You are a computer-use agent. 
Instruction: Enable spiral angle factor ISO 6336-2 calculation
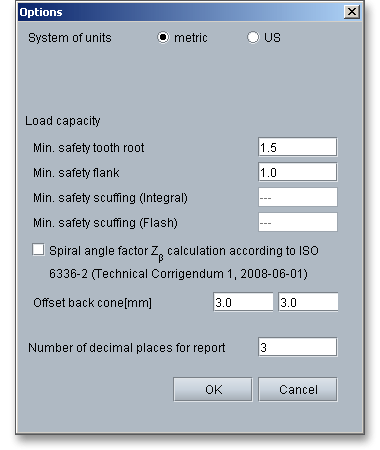38,250
